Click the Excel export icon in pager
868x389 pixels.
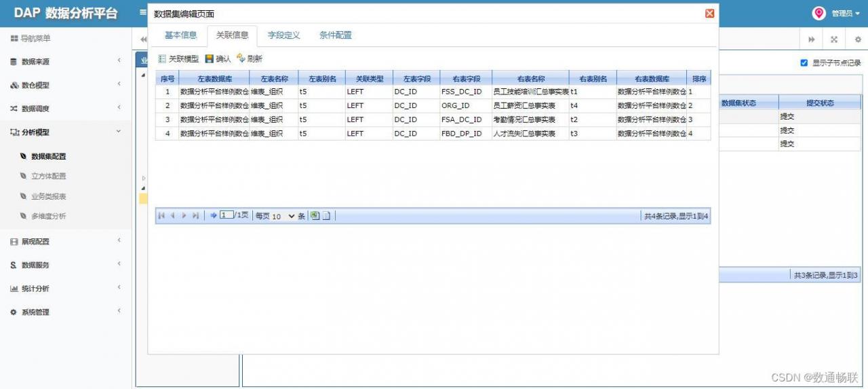[x=315, y=216]
